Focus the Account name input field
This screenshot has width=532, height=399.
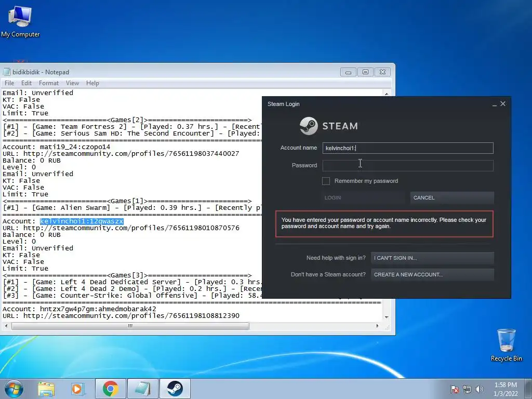(x=408, y=148)
